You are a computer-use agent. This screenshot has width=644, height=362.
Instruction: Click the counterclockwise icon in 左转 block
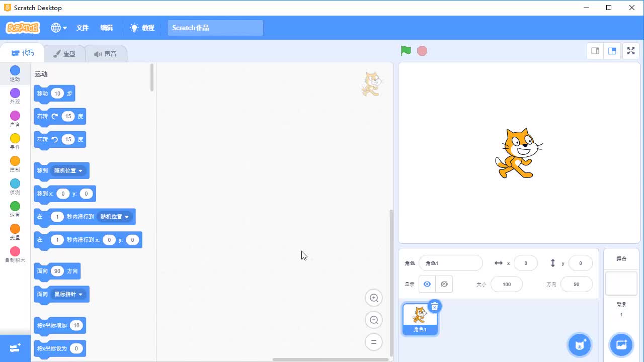pos(55,139)
